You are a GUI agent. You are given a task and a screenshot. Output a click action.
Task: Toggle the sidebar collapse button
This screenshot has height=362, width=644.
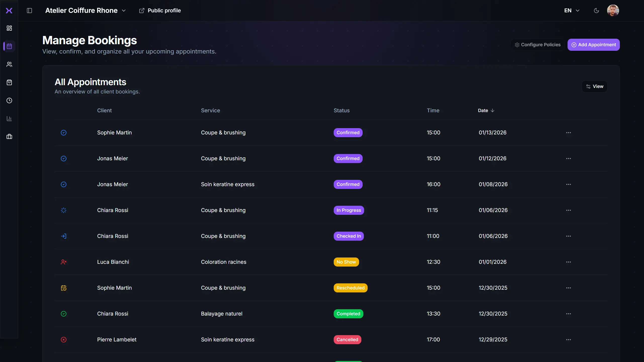click(29, 11)
